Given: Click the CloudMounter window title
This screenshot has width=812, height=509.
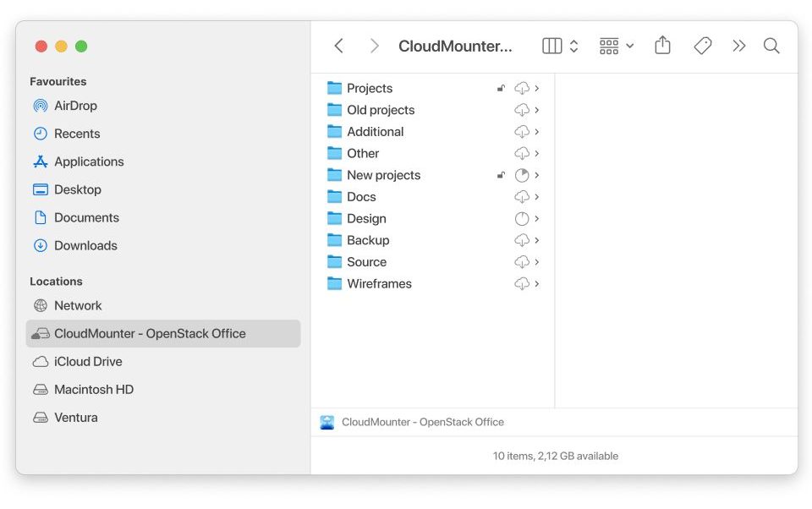Looking at the screenshot, I should coord(455,47).
